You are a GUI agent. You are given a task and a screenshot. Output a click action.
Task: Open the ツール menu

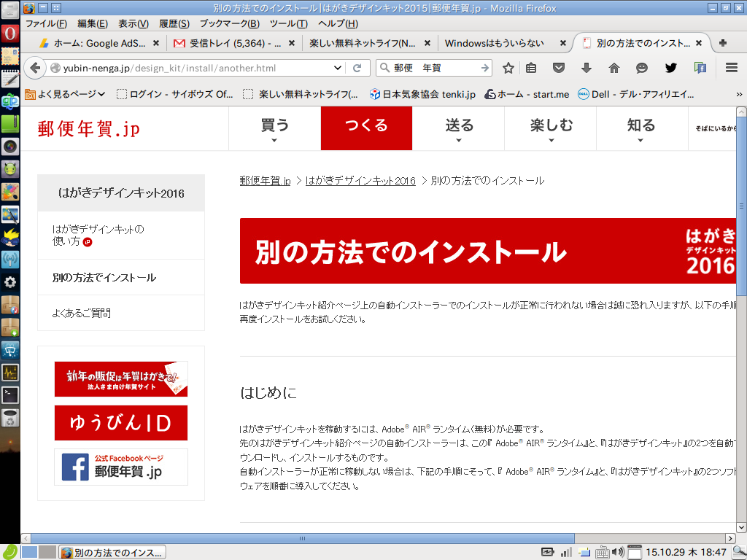[289, 23]
